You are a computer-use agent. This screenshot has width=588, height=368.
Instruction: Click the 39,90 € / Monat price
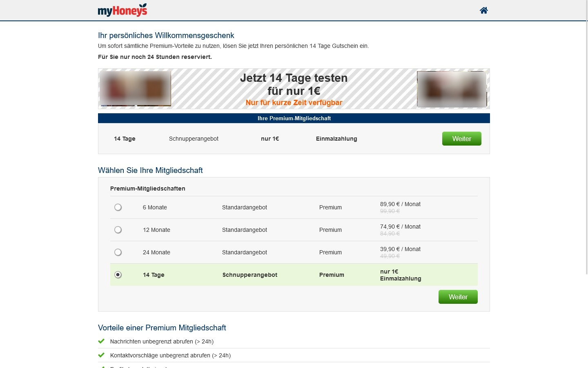[x=400, y=249]
